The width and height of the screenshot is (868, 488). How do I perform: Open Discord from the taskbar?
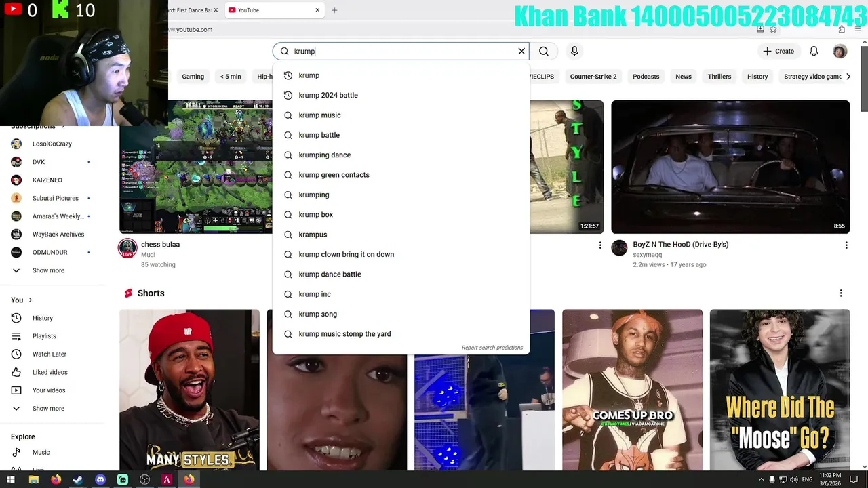pos(100,479)
